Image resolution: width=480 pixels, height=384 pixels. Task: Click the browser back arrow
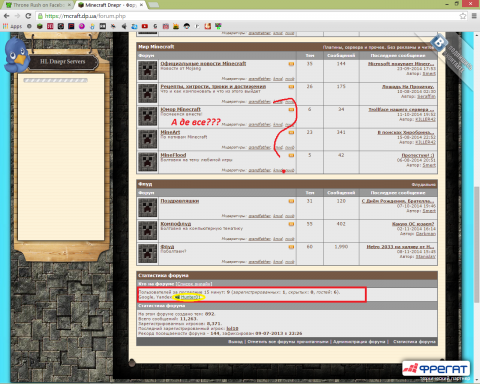pos(6,16)
